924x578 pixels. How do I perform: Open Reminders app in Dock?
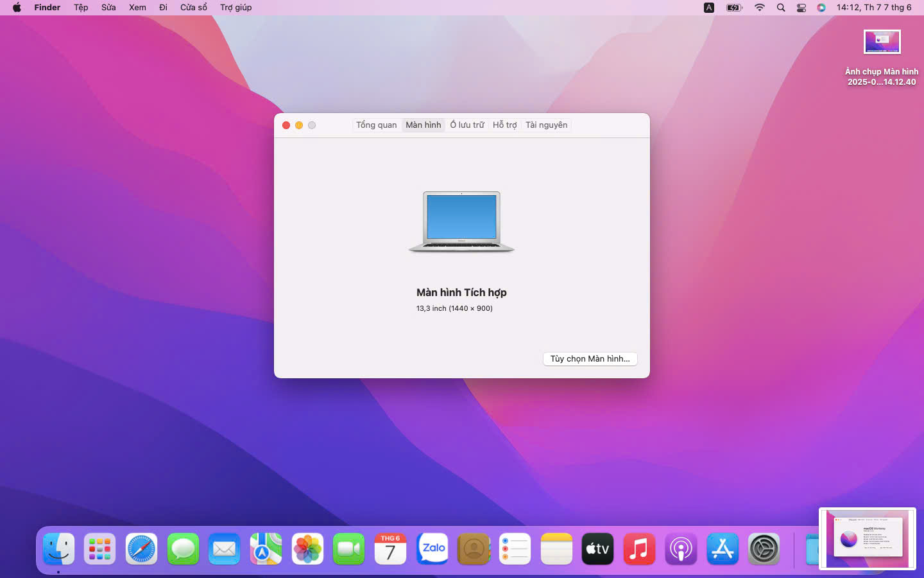(x=515, y=549)
